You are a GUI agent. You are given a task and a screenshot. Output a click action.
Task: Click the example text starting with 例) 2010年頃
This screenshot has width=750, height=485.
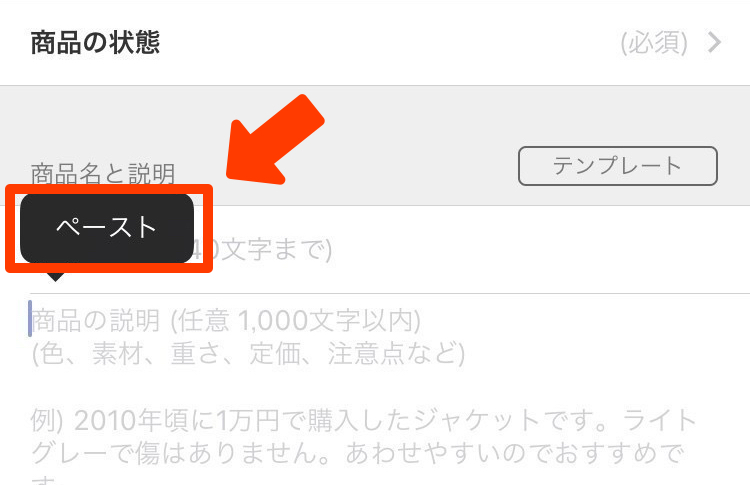364,420
